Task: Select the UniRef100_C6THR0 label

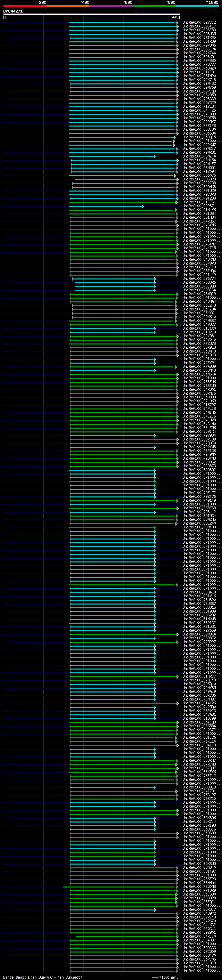Action: tap(199, 76)
